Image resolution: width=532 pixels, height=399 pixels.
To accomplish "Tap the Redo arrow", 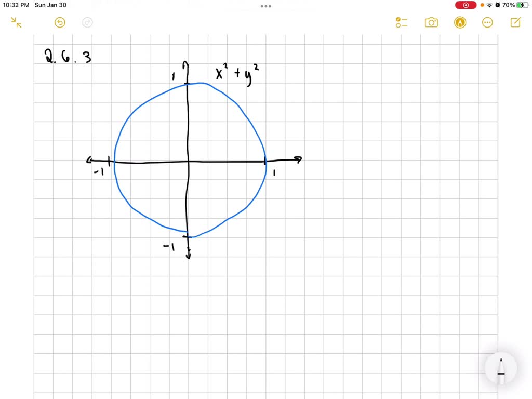I will (87, 22).
